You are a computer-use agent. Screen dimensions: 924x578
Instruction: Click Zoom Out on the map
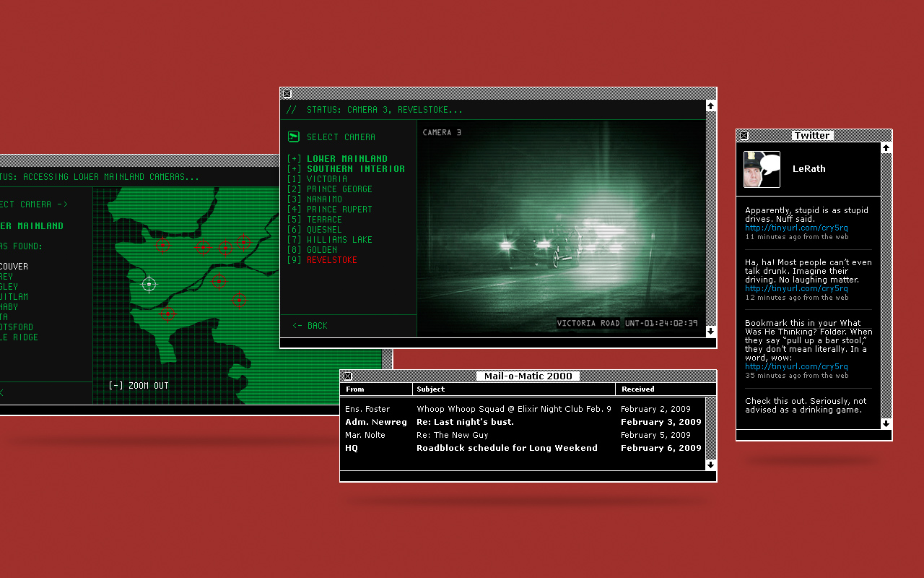(139, 385)
